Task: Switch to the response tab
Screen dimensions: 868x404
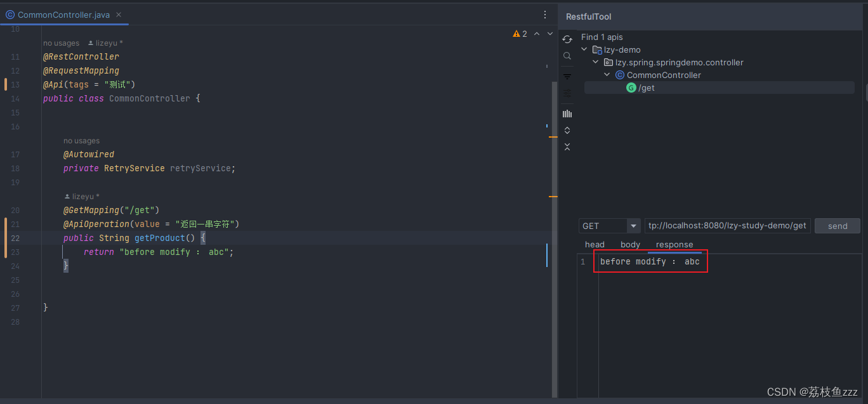Action: pyautogui.click(x=674, y=244)
